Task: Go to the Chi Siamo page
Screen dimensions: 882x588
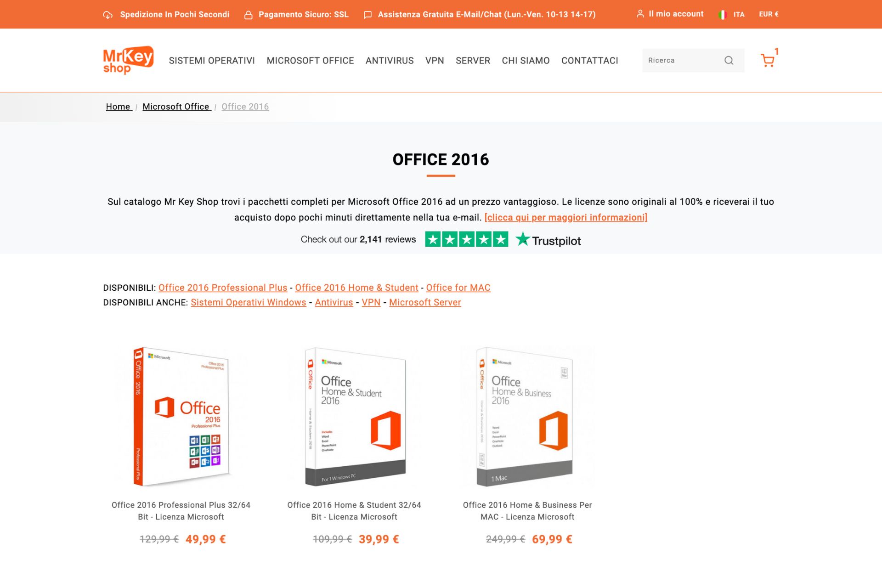Action: coord(526,61)
